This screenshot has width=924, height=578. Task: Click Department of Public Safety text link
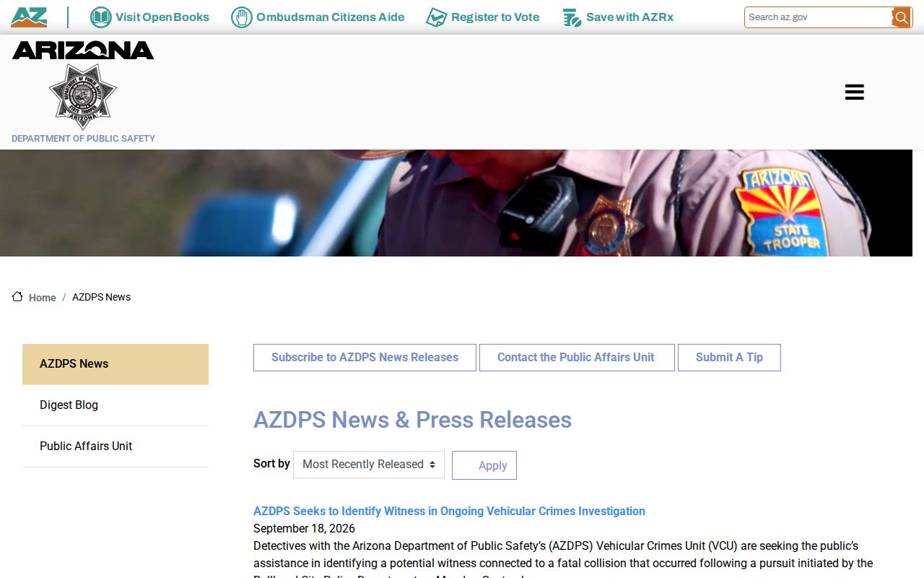tap(83, 139)
